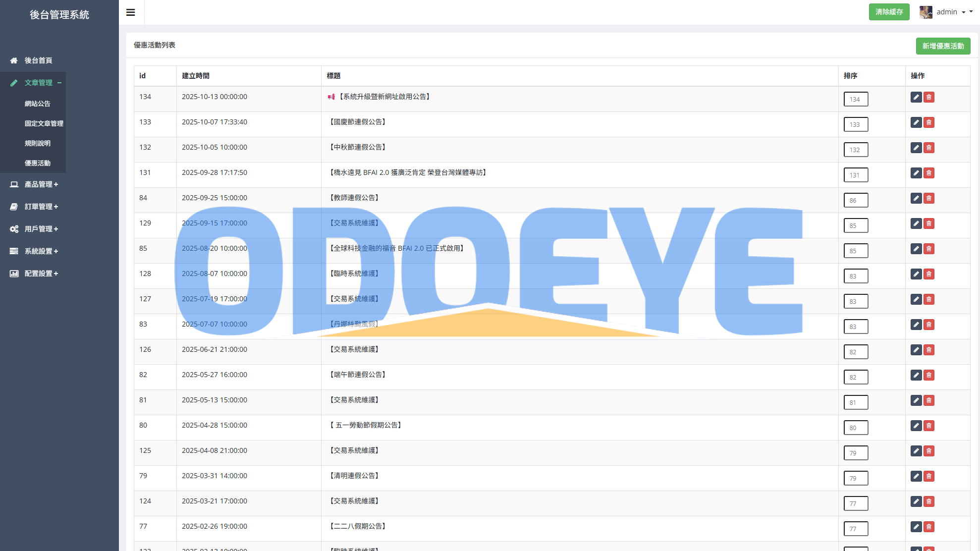This screenshot has height=551, width=980.
Task: Click the 新增優惠活動 button
Action: coord(943,46)
